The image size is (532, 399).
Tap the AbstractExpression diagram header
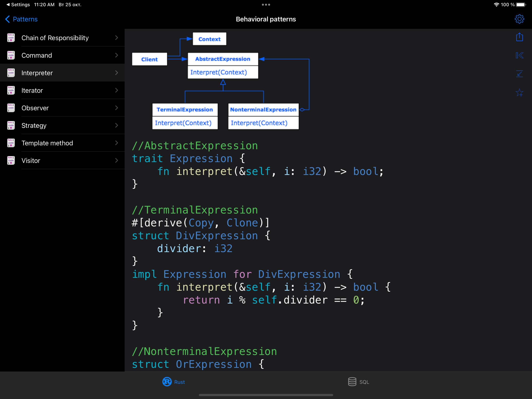223,59
